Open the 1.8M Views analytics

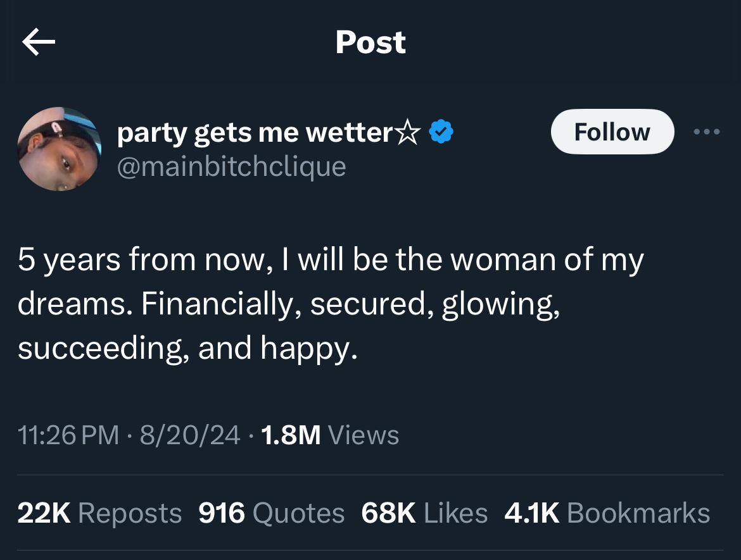click(x=329, y=435)
